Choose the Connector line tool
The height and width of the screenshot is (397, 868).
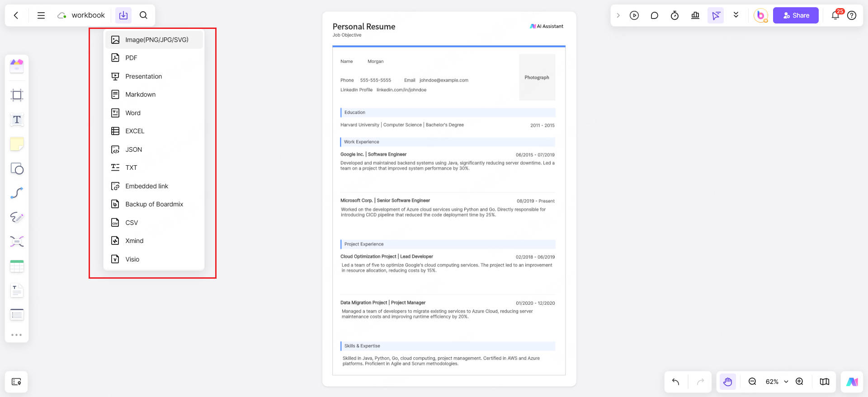click(17, 193)
